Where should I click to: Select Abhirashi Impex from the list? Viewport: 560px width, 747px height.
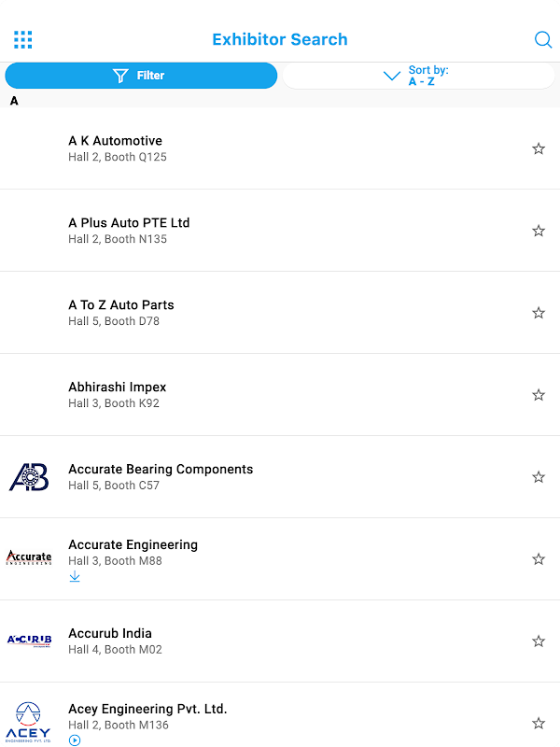pyautogui.click(x=118, y=388)
